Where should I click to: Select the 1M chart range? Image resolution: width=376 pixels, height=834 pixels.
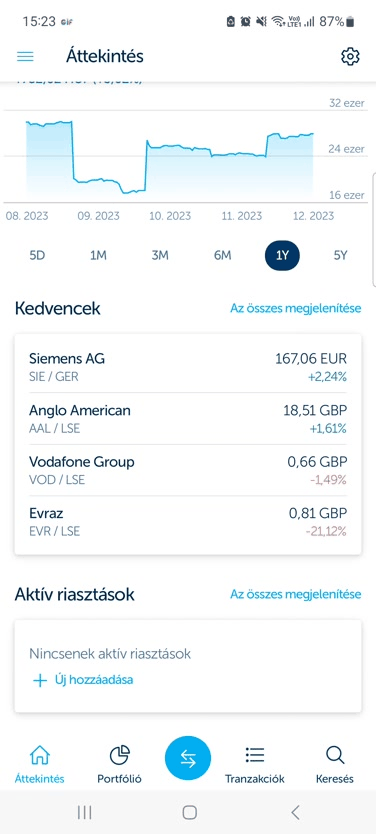[x=98, y=255]
